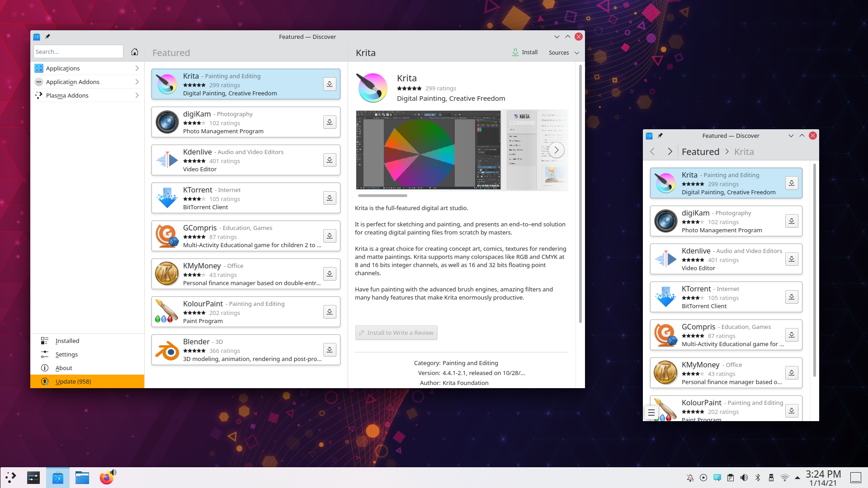Open hamburger menu in small Discover window

[651, 412]
